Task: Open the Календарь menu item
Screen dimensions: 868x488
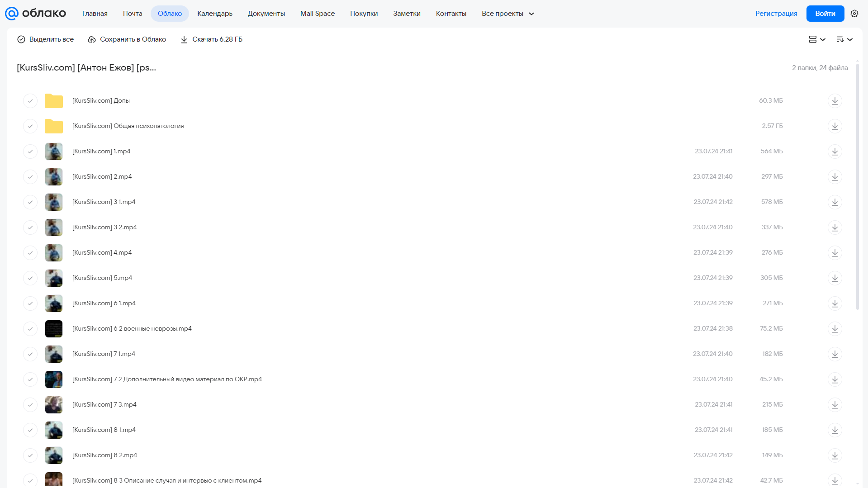Action: tap(215, 14)
